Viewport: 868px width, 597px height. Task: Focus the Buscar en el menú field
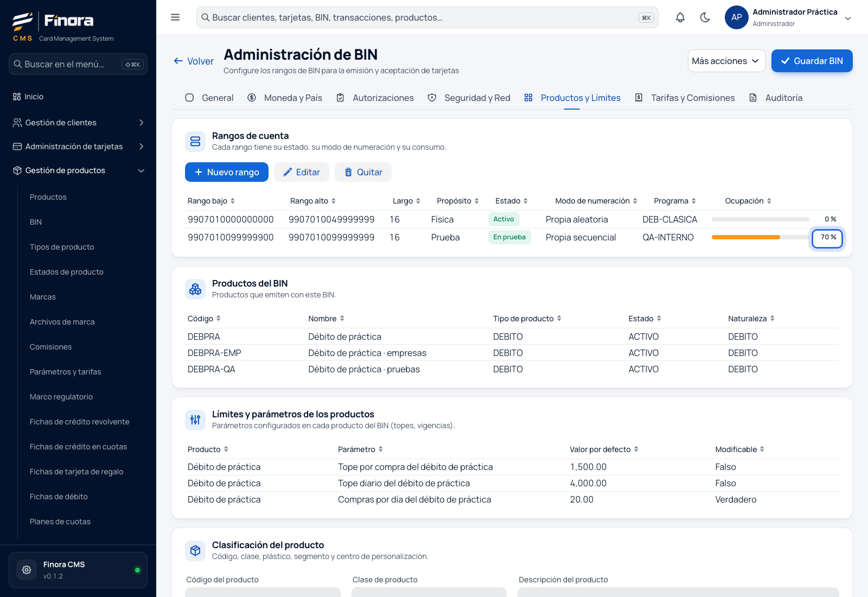(78, 64)
